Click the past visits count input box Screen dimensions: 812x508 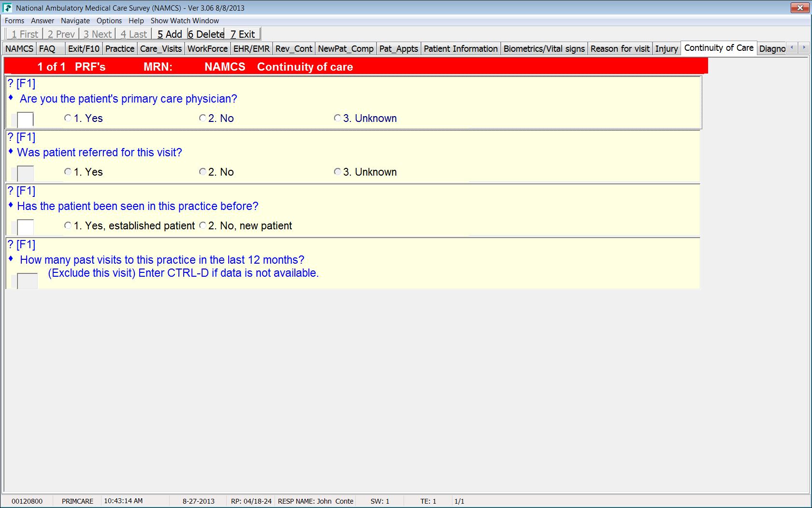27,281
